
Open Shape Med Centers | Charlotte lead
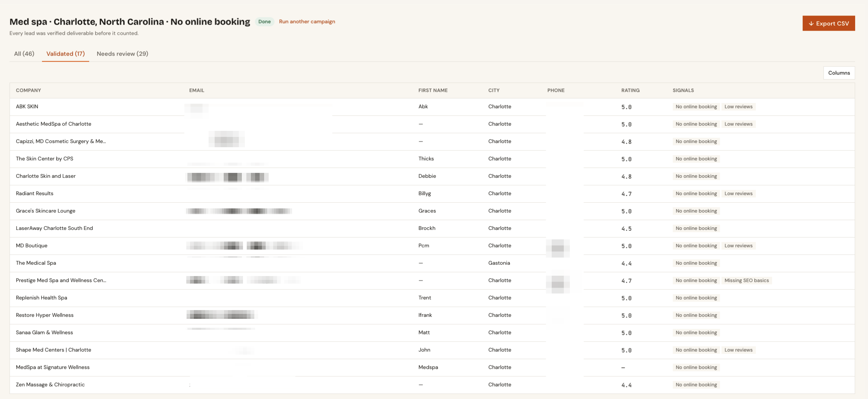click(53, 350)
